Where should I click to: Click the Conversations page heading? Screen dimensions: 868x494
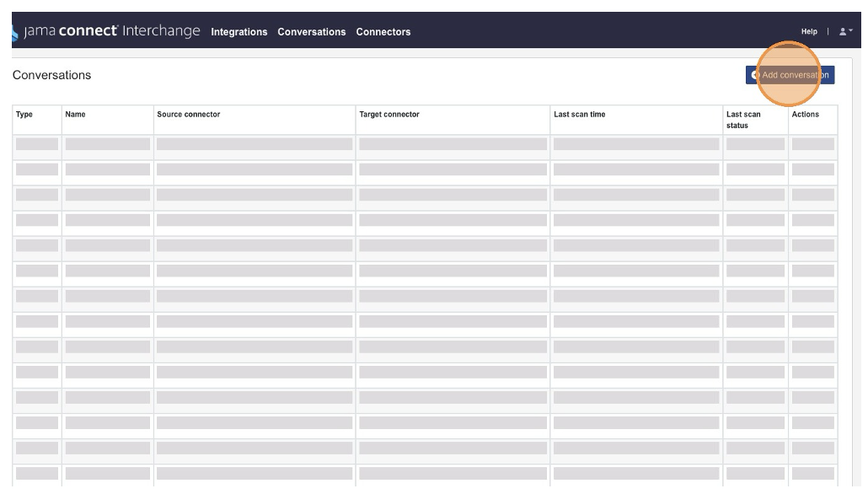coord(51,75)
